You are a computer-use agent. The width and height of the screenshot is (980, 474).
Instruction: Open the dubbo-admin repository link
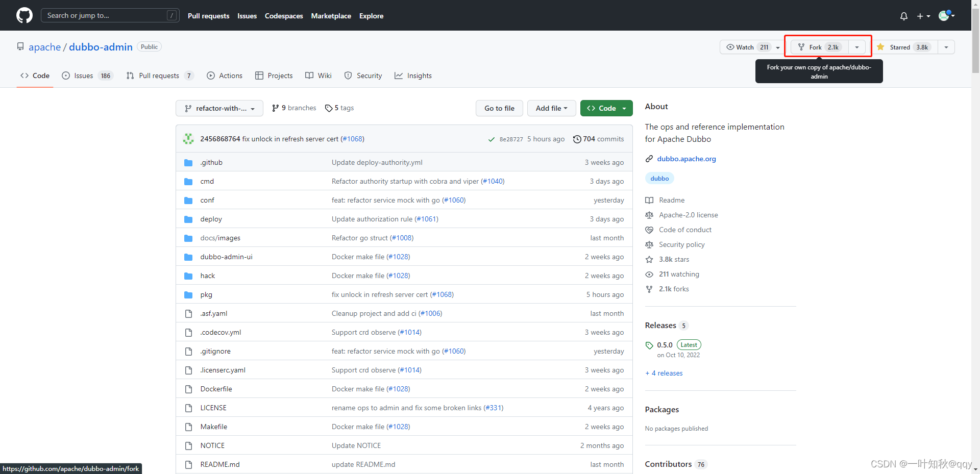pos(101,47)
